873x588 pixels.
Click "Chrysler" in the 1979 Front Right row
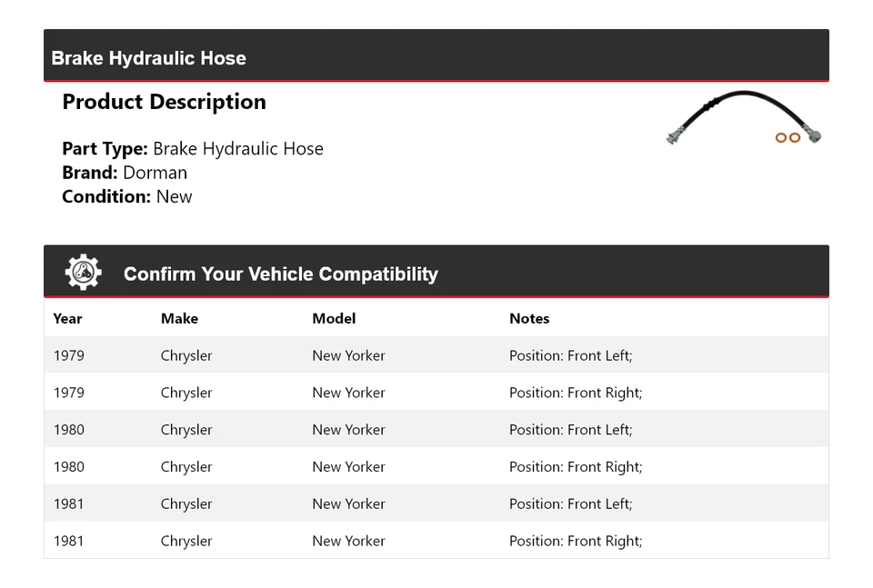[186, 393]
